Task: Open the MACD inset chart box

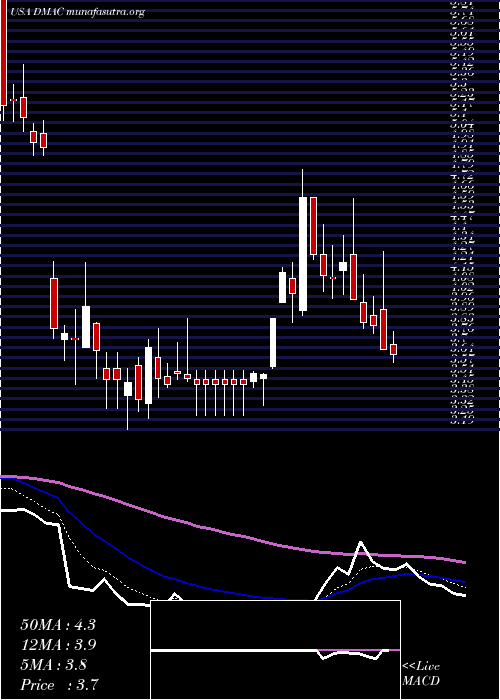Action: pyautogui.click(x=275, y=650)
